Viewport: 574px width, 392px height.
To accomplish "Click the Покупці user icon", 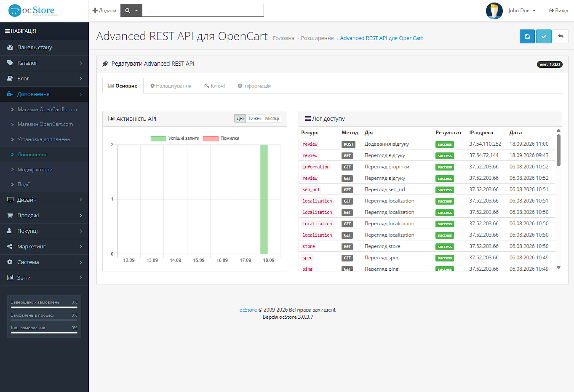I will pyautogui.click(x=9, y=231).
